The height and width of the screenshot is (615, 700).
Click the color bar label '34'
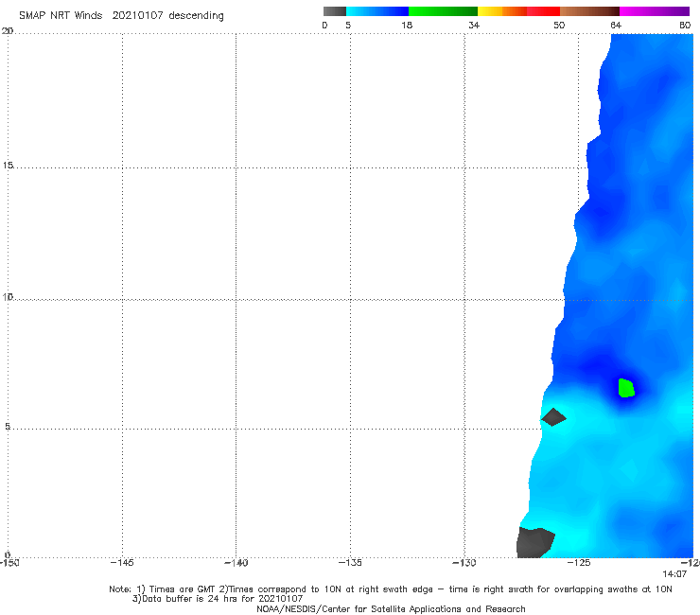[x=474, y=25]
